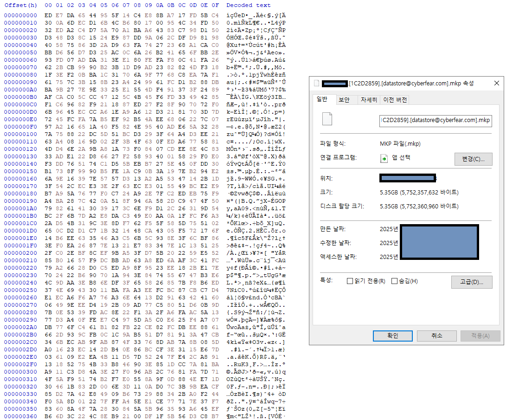Click the 변경(C)... button

[x=473, y=159]
